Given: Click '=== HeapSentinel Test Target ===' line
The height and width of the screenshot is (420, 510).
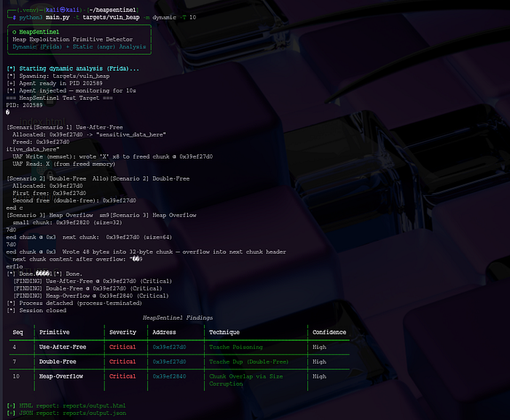Looking at the screenshot, I should point(60,98).
